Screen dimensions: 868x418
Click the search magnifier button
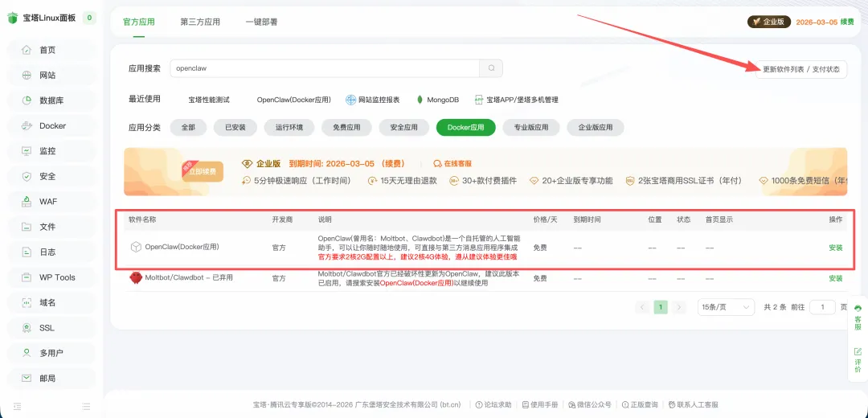pyautogui.click(x=491, y=68)
